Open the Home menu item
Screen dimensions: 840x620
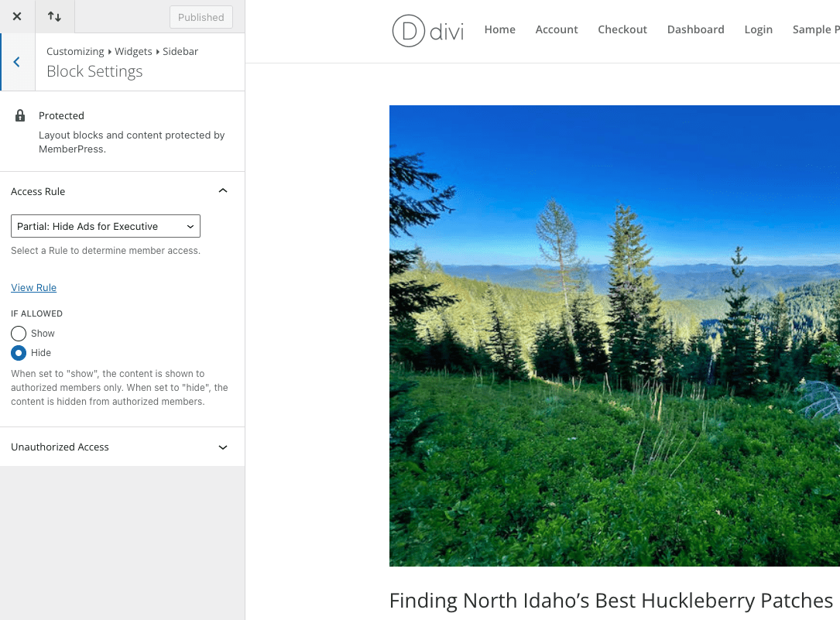[x=499, y=29]
